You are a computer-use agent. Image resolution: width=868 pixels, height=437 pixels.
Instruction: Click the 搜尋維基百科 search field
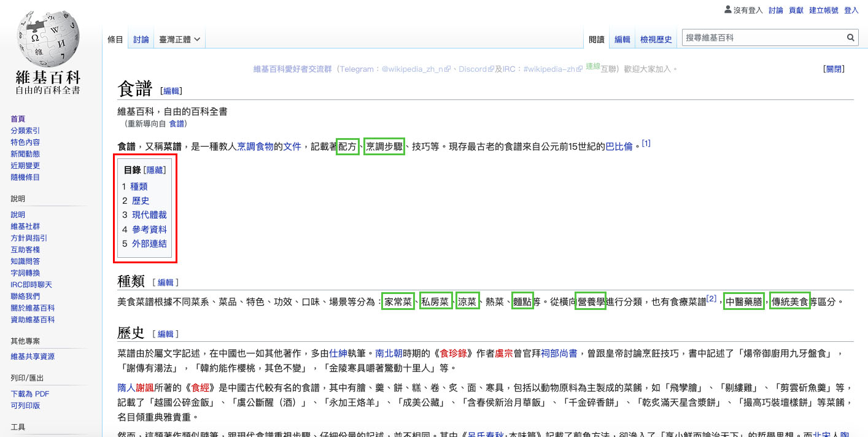pyautogui.click(x=761, y=37)
